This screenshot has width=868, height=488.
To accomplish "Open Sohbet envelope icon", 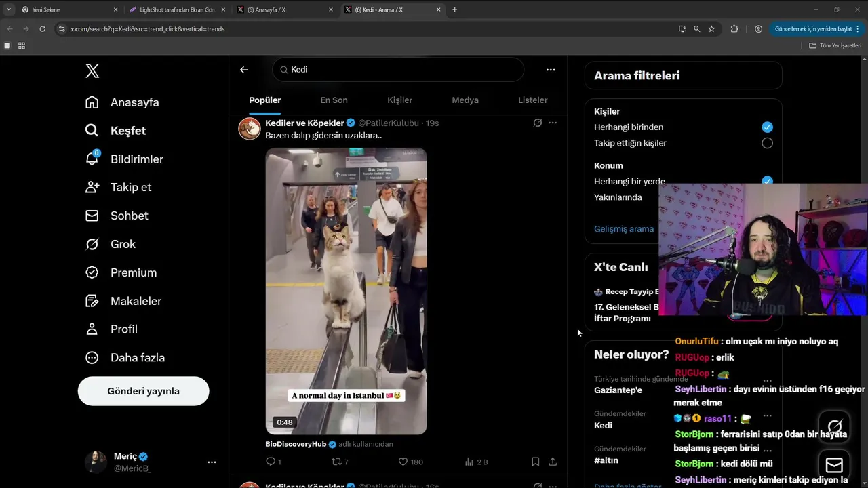I will click(x=92, y=216).
